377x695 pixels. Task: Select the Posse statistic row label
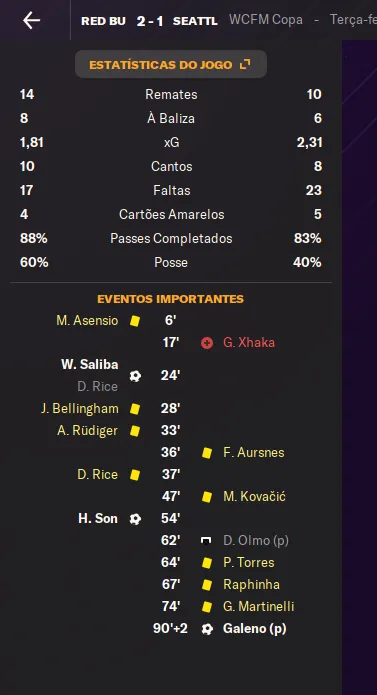point(171,262)
